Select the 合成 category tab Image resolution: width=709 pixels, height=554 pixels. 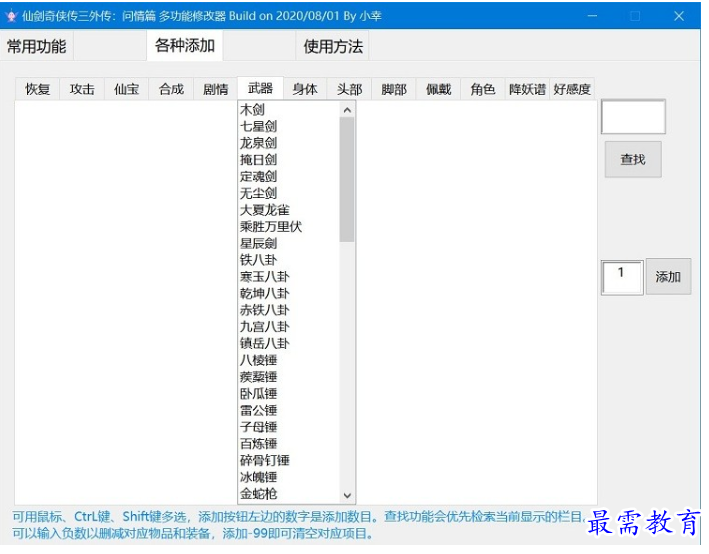pyautogui.click(x=171, y=89)
